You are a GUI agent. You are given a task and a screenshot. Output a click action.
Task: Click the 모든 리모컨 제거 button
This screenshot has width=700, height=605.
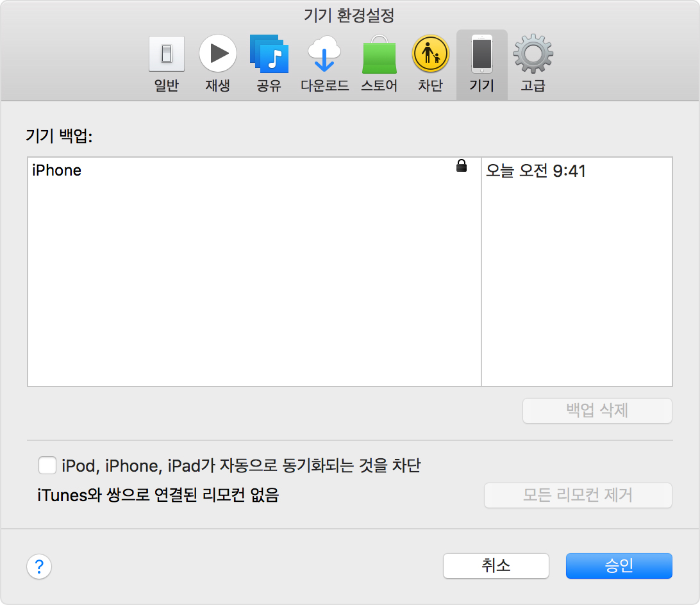(x=578, y=495)
